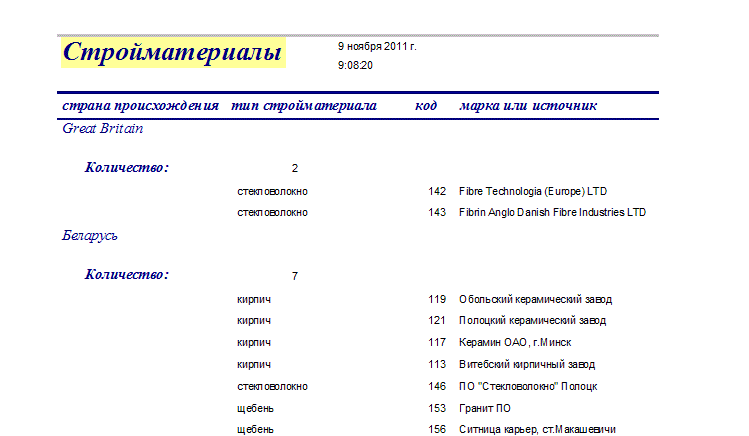Viewport: 749px width, 436px height.
Task: Select the Great Britain group heading
Action: click(x=103, y=129)
